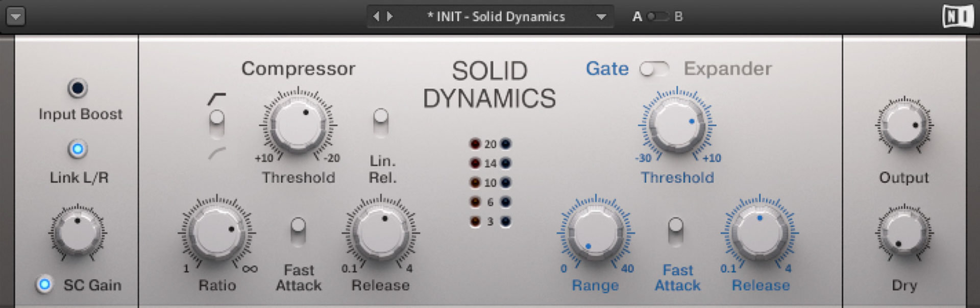
Task: Click the left 3 dB meter LED
Action: pyautogui.click(x=475, y=222)
